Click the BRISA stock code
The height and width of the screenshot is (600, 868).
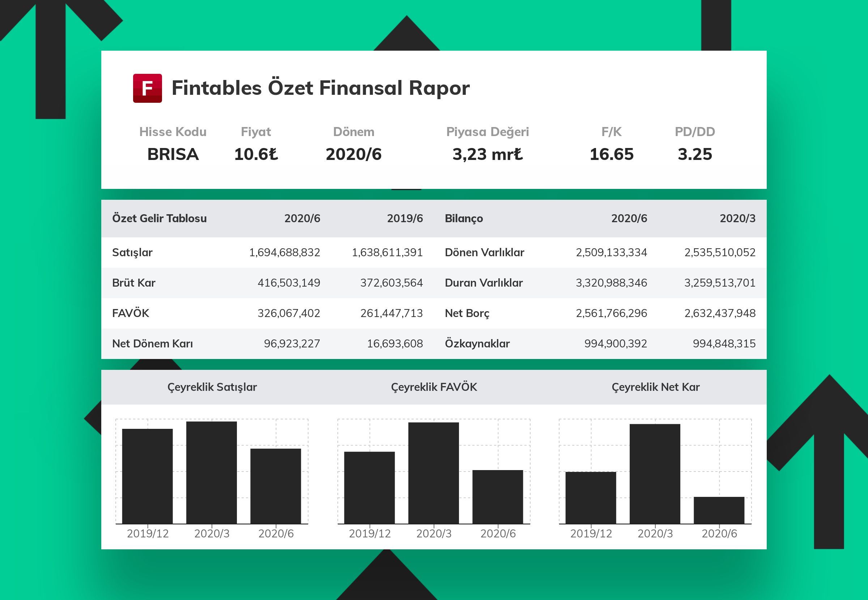173,154
